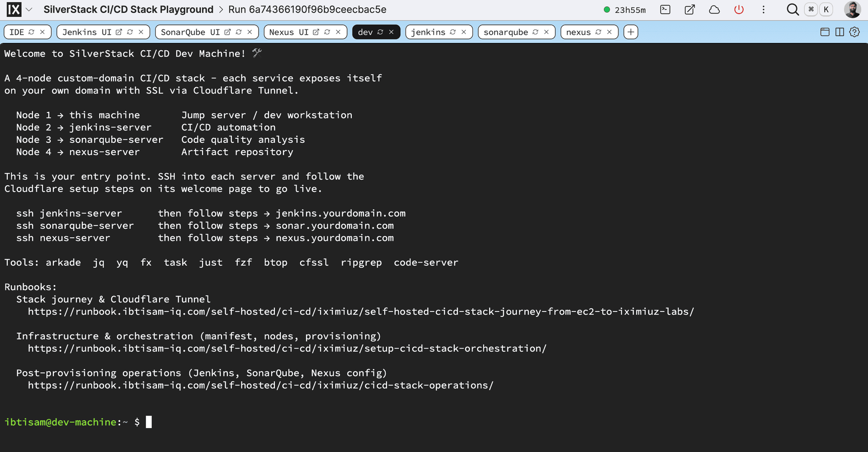This screenshot has height=452, width=868.
Task: Close the nexus terminal tab
Action: click(609, 32)
